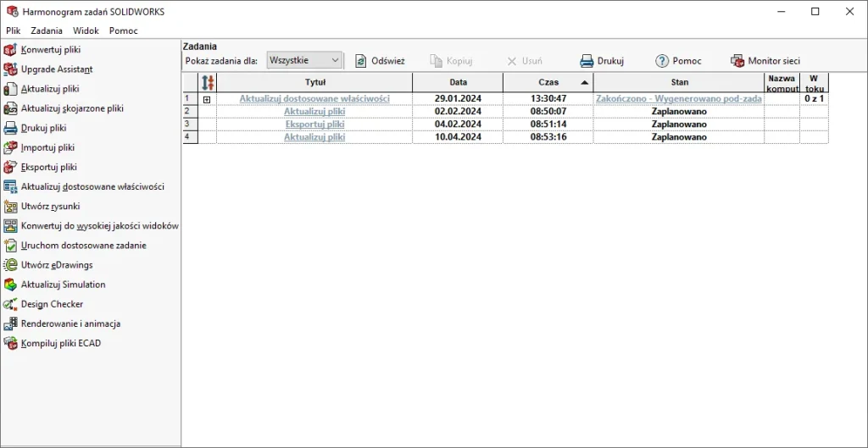Open the Aktualizuj pliki task dated 02.02.2024
This screenshot has height=448, width=868.
point(314,111)
